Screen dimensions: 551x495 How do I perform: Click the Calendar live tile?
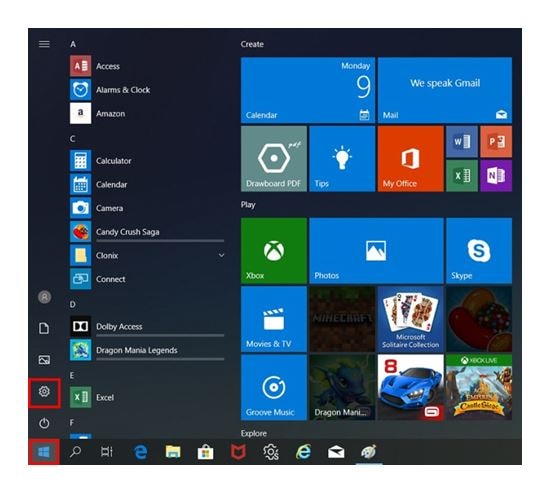308,90
